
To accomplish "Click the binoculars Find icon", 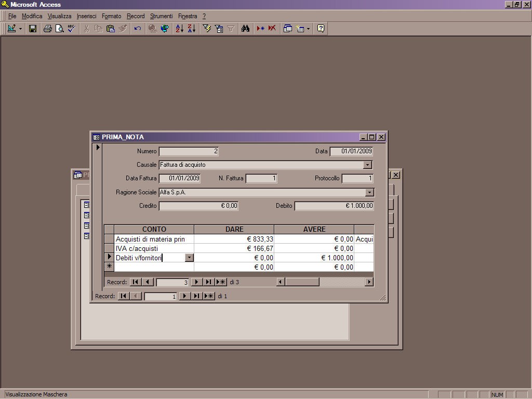I will [245, 29].
